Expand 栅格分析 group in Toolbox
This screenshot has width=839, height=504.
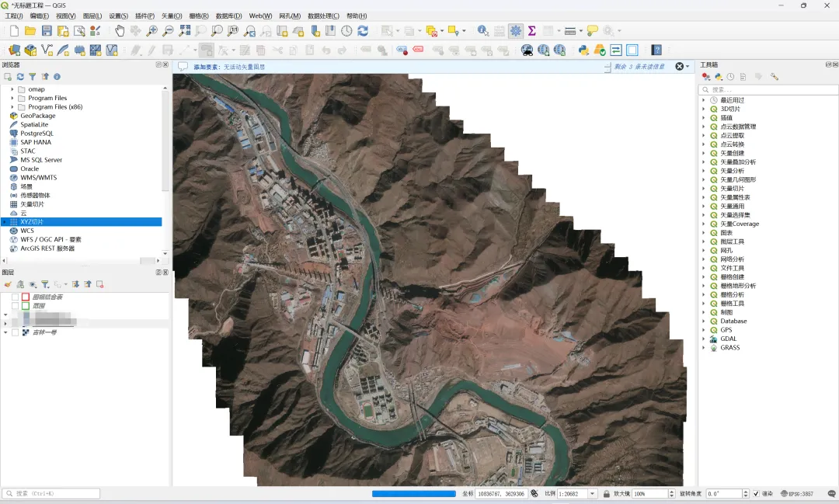pos(704,295)
